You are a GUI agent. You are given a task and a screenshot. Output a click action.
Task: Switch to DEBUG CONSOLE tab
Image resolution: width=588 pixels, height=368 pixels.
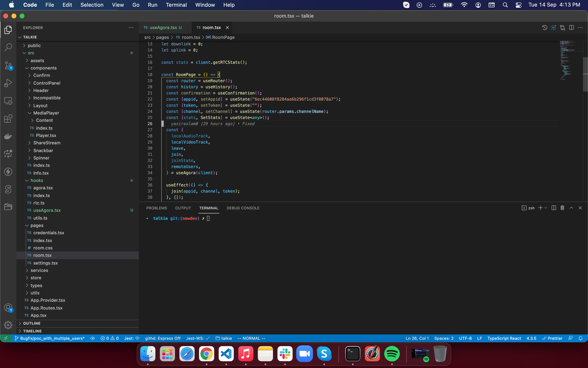tap(243, 208)
